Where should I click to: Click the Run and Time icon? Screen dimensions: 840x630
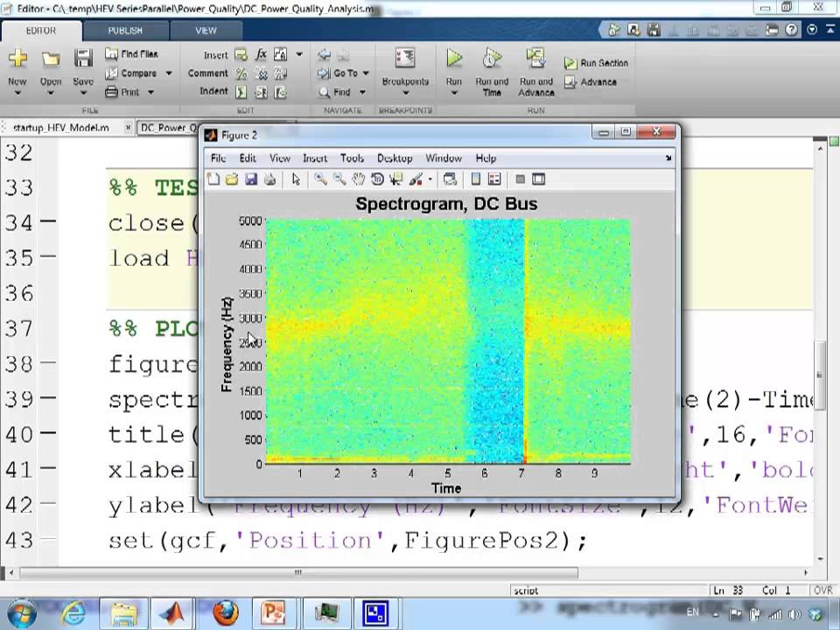point(491,58)
